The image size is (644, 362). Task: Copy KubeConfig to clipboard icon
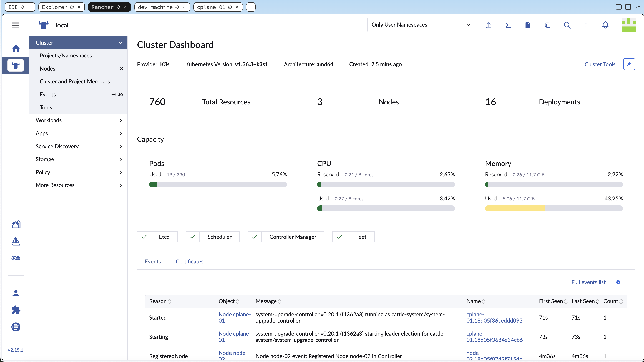(547, 25)
